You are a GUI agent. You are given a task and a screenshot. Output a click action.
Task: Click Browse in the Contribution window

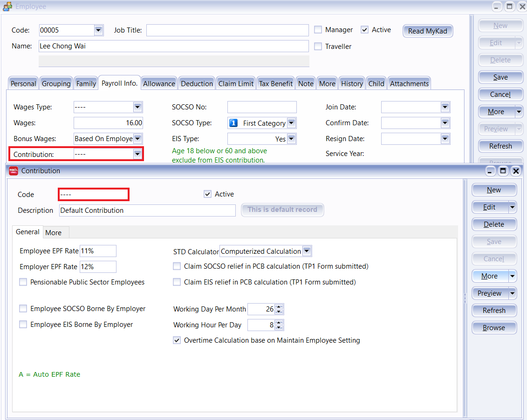(494, 328)
